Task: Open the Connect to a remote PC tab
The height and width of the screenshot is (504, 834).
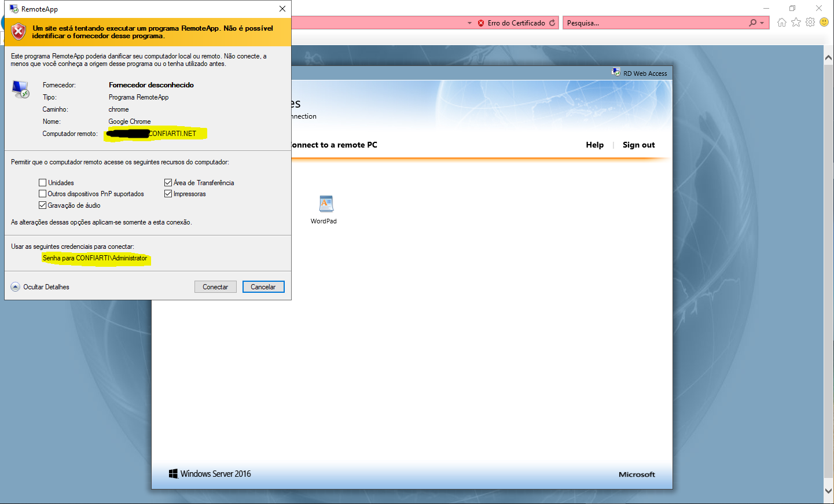Action: 334,145
